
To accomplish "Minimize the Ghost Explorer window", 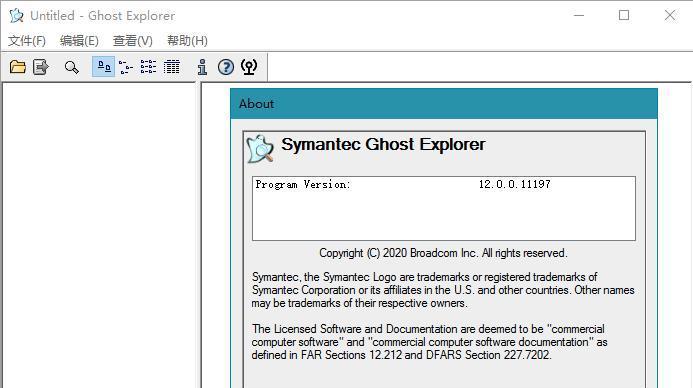I will click(x=579, y=15).
